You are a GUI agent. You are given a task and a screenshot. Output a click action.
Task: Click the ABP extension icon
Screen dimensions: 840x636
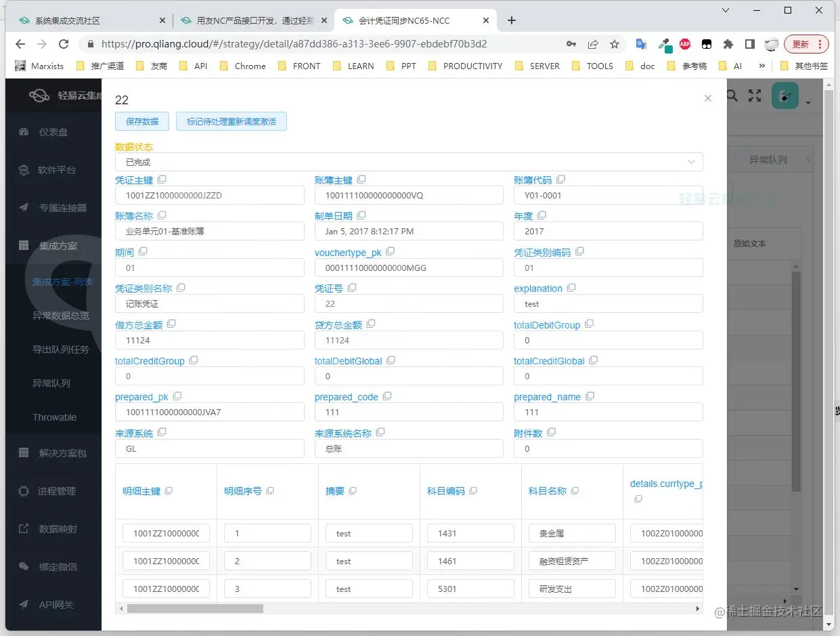[x=685, y=44]
